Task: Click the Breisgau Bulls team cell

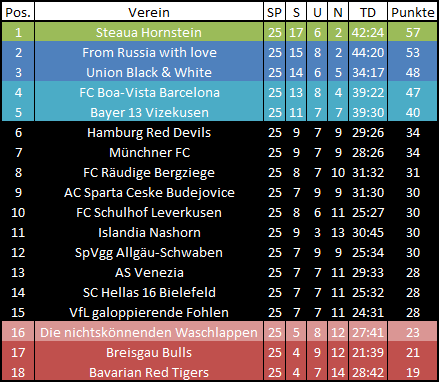Action: coord(149,352)
